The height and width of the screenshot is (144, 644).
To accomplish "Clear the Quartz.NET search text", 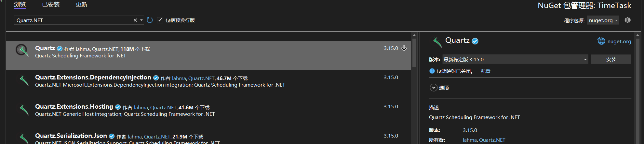I will 135,20.
